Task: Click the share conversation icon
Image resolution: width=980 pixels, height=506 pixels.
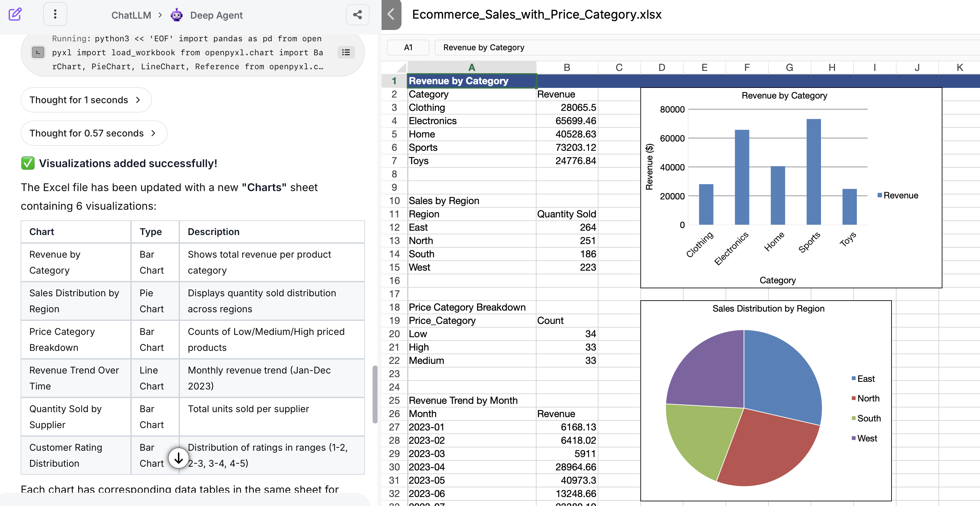Action: tap(357, 15)
